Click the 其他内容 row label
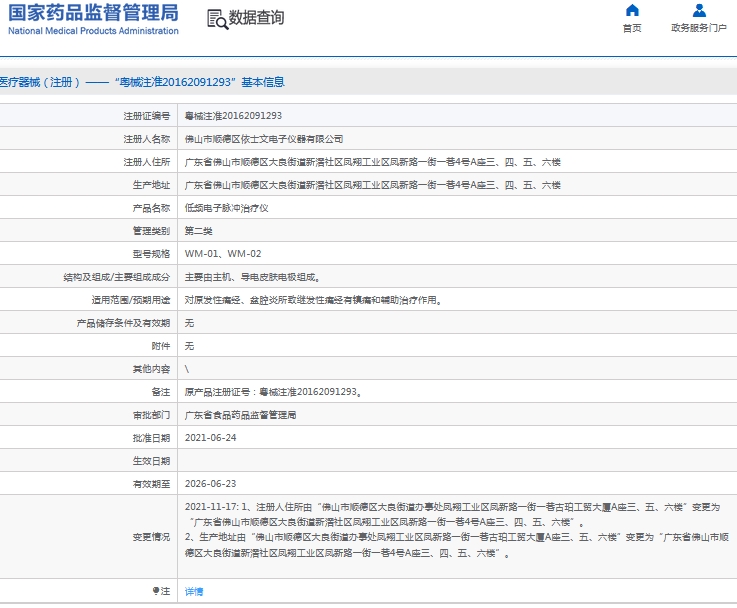 (151, 369)
